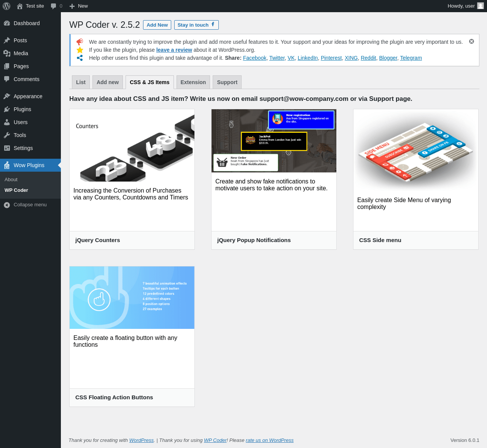The width and height of the screenshot is (487, 448).
Task: Click the Users person icon
Action: click(7, 122)
